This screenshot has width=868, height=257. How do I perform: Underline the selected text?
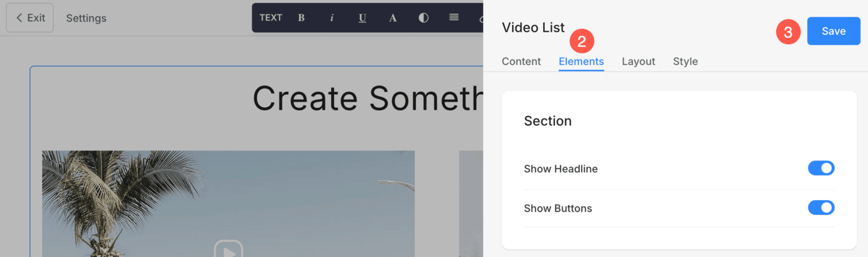[x=362, y=18]
